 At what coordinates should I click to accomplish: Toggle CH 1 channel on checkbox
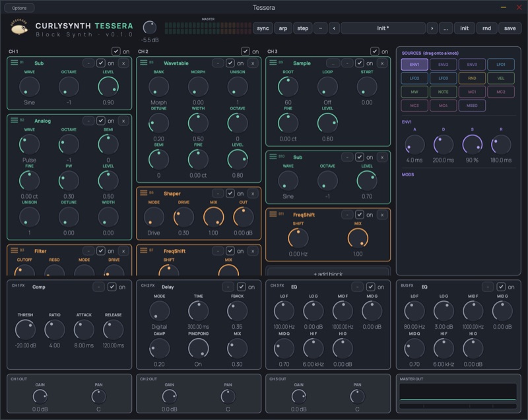click(116, 52)
